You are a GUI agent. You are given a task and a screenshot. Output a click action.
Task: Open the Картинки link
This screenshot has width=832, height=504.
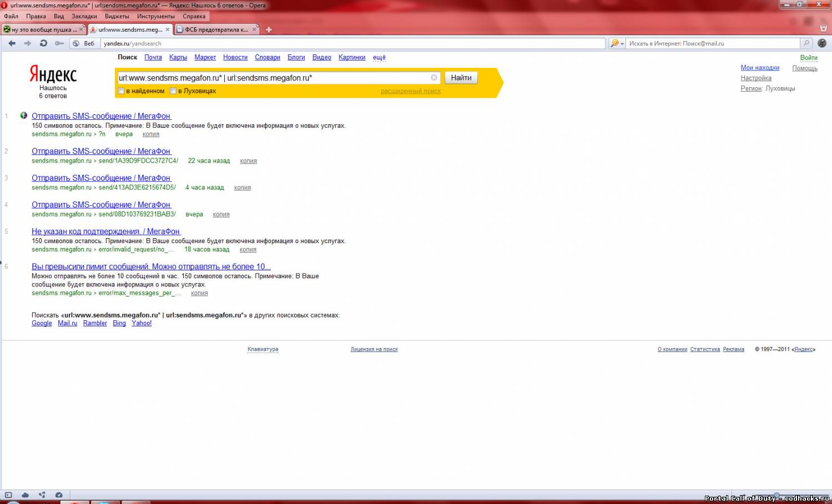352,57
